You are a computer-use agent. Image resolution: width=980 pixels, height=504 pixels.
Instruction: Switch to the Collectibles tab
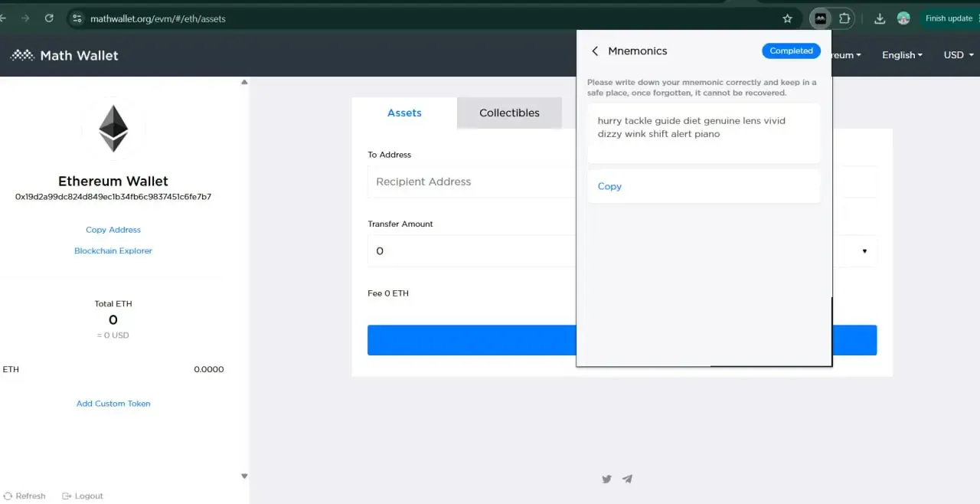tap(509, 113)
